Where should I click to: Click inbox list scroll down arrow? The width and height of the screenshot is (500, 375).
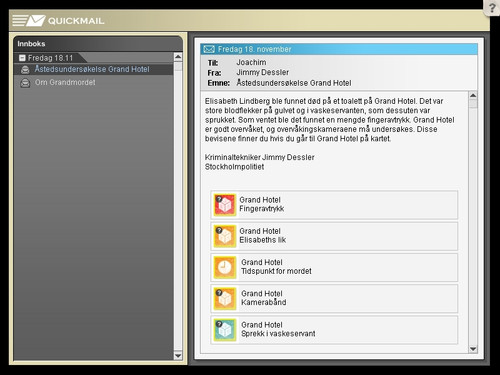pyautogui.click(x=178, y=356)
